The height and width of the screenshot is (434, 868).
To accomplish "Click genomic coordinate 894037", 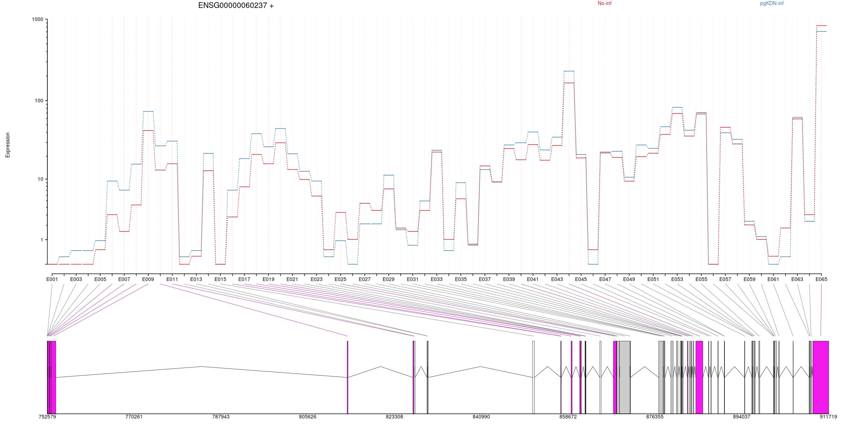I will 741,417.
